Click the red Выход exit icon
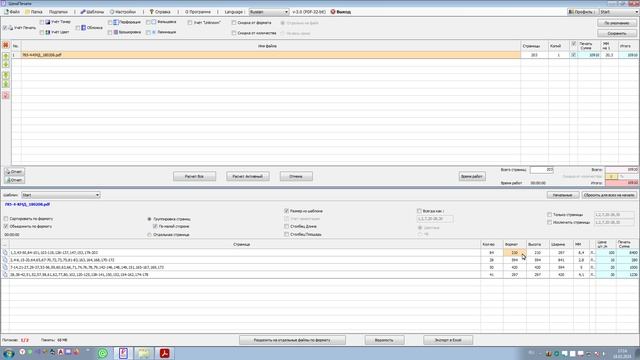The height and width of the screenshot is (360, 640). pyautogui.click(x=333, y=12)
